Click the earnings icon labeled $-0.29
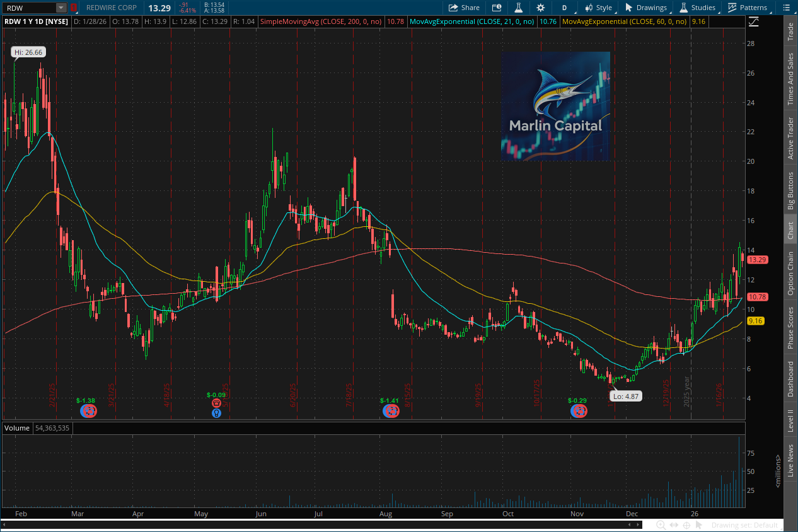The width and height of the screenshot is (798, 532). (579, 411)
